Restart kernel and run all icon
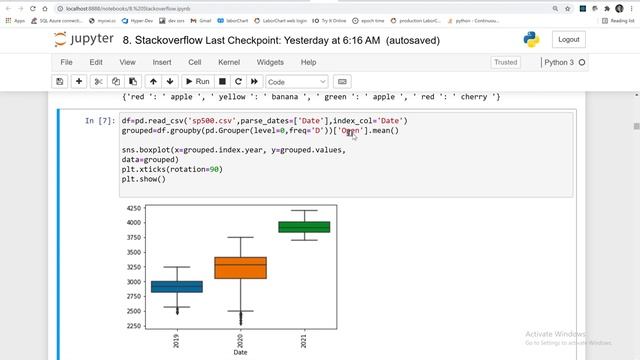Image resolution: width=640 pixels, height=360 pixels. (254, 82)
